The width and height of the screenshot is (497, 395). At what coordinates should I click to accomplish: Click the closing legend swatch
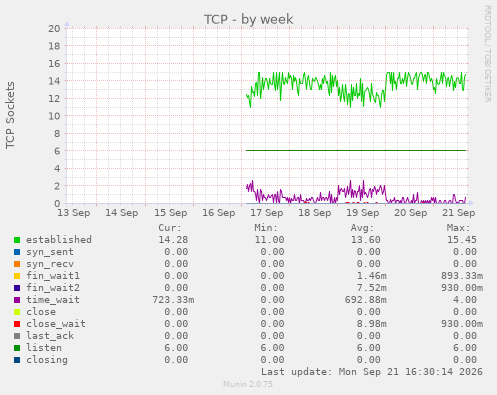[17, 360]
